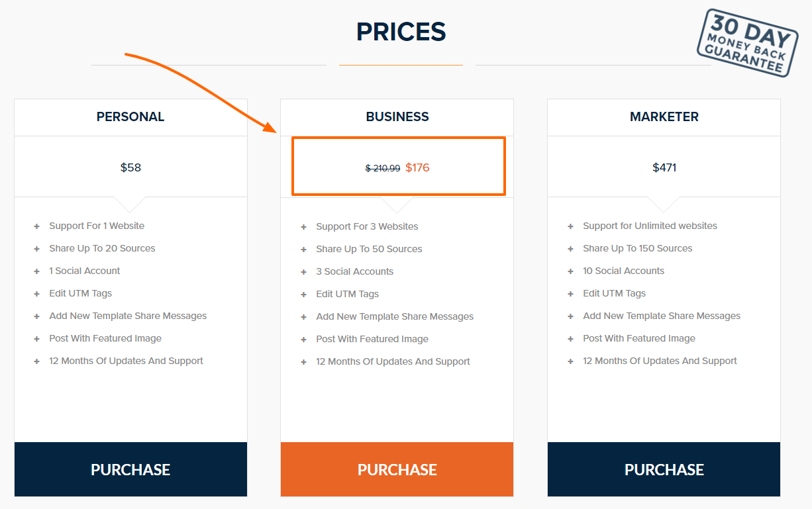Select the MARKETER plan header
This screenshot has width=812, height=509.
point(664,116)
